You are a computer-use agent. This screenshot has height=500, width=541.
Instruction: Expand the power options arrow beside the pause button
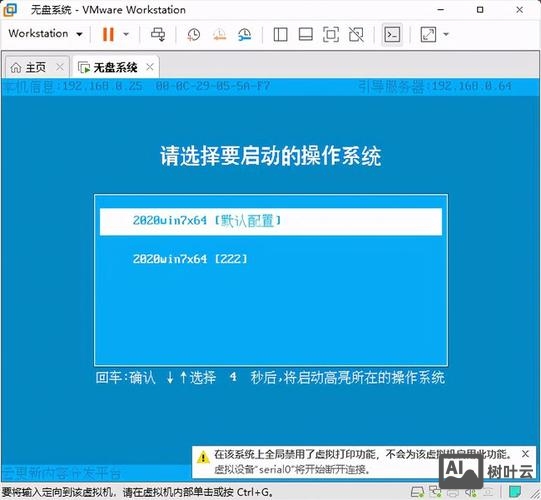point(126,34)
